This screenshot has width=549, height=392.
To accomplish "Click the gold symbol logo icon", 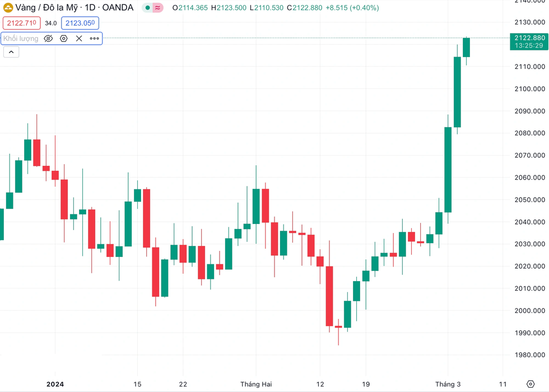I will (8, 7).
